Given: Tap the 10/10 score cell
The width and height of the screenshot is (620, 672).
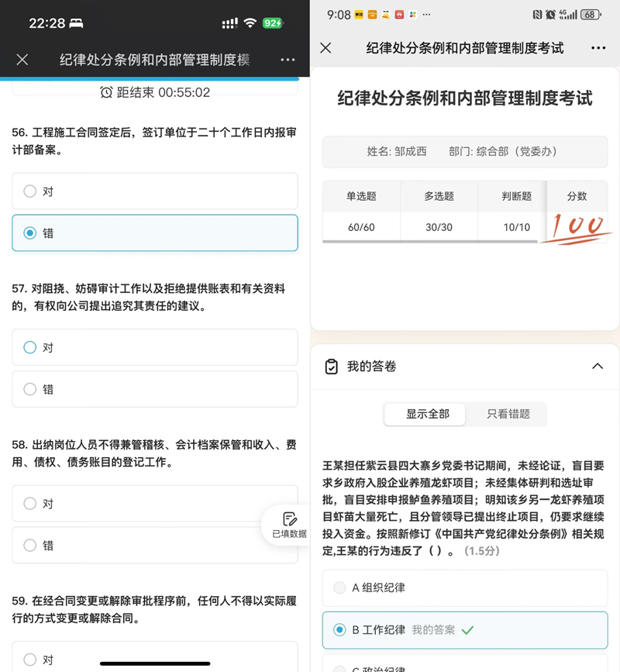Looking at the screenshot, I should pos(516,227).
